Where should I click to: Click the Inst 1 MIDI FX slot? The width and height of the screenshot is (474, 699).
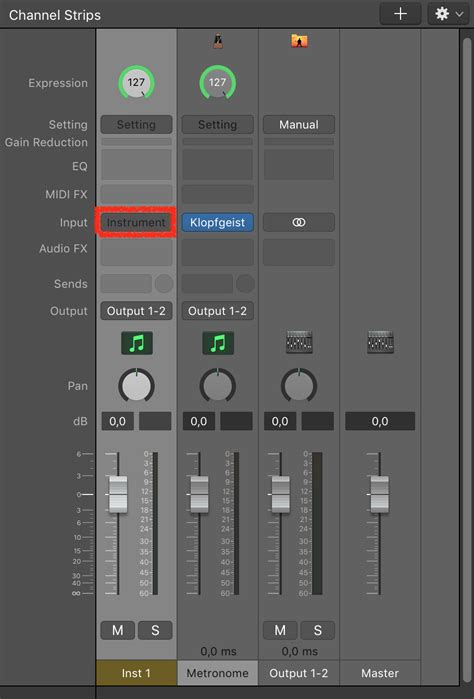click(x=136, y=194)
